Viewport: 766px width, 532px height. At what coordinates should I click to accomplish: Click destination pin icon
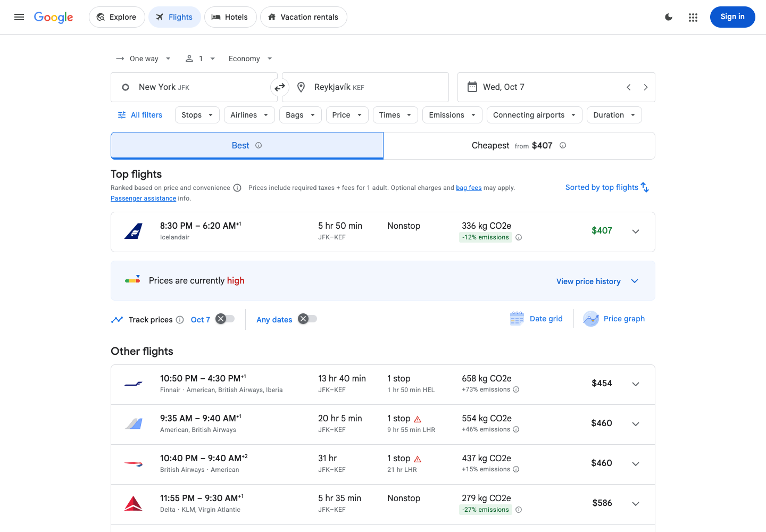point(301,87)
